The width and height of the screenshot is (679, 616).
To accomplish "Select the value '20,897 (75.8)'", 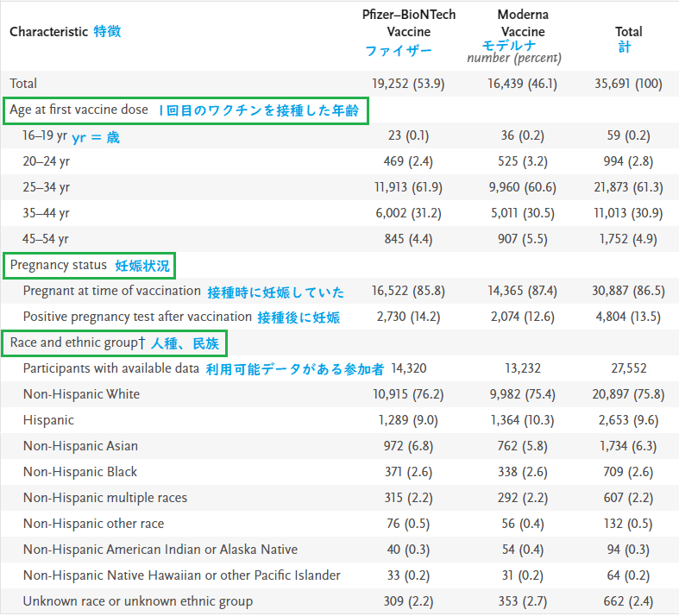I will tap(628, 394).
